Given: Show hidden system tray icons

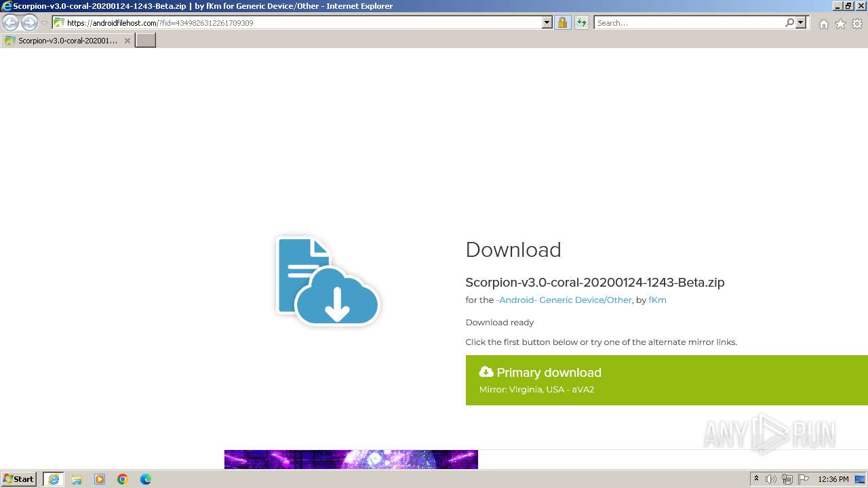Looking at the screenshot, I should point(756,479).
